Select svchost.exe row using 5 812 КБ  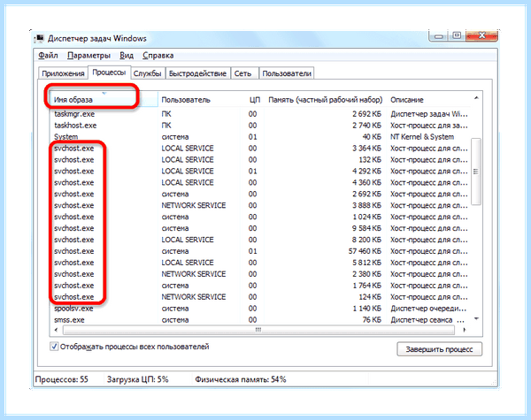point(261,263)
